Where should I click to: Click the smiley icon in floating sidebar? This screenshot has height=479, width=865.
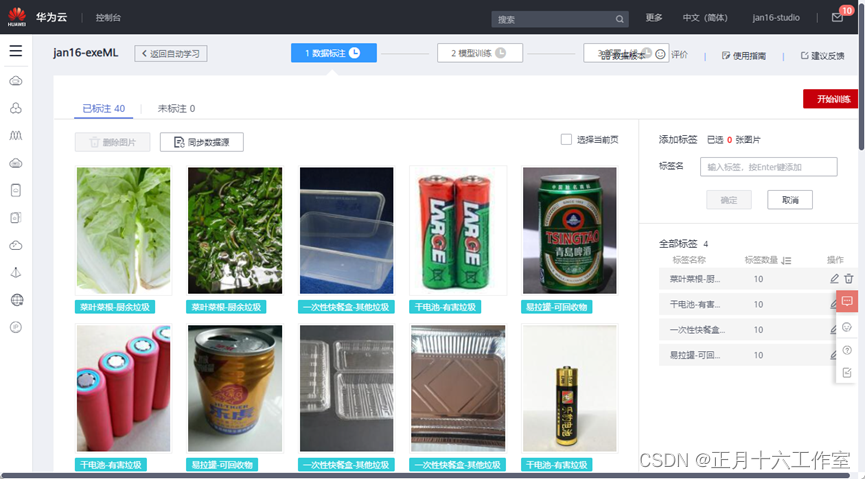coord(847,327)
